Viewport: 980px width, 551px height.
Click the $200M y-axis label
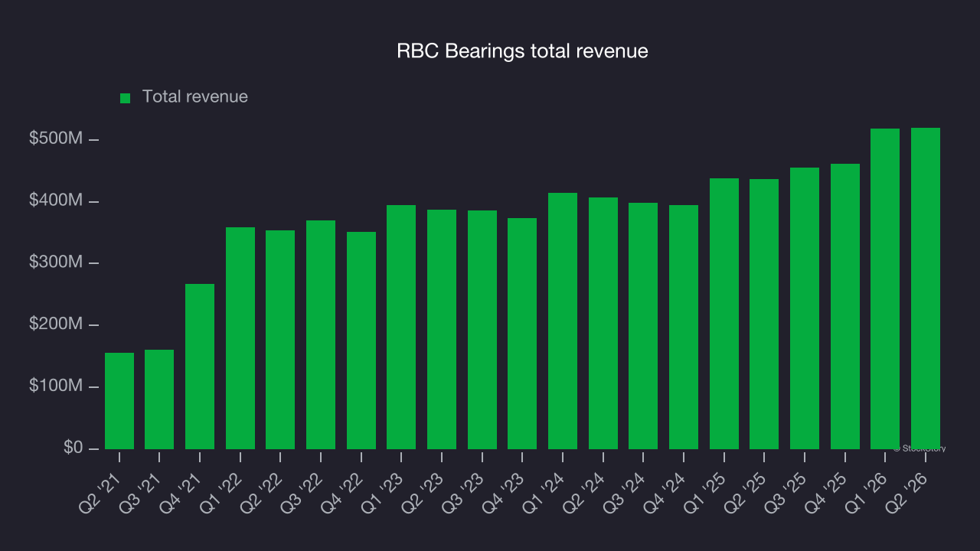(54, 324)
